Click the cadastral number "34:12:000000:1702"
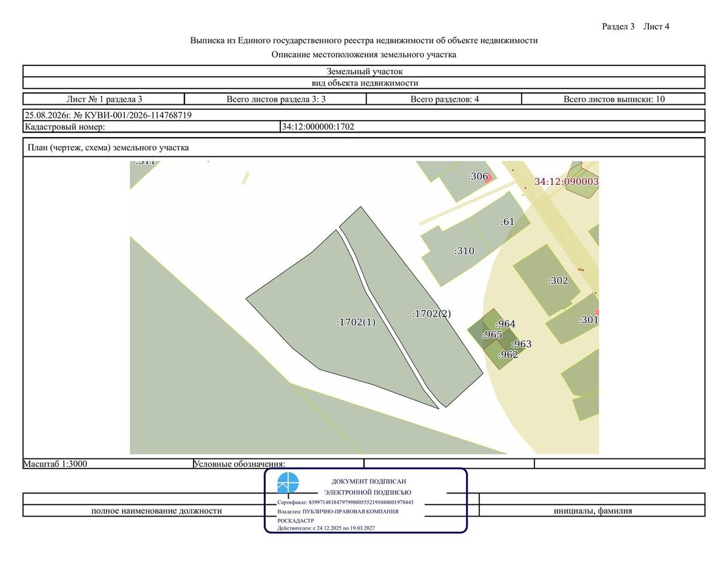This screenshot has width=728, height=562. 318,127
